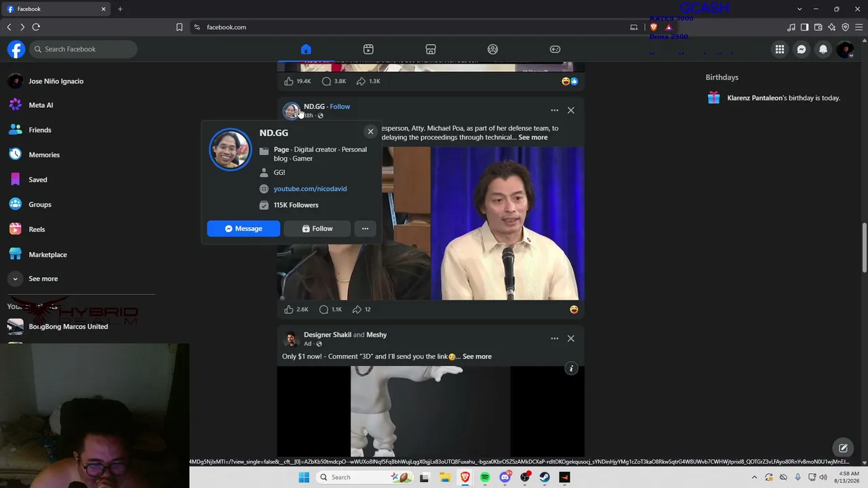
Task: Reload the page in Brave
Action: (36, 27)
